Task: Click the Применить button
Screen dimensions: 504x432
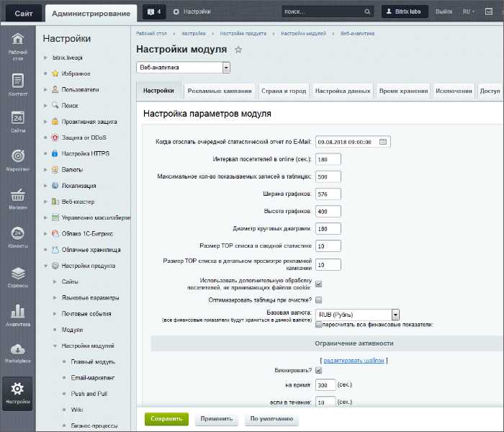Action: (216, 419)
